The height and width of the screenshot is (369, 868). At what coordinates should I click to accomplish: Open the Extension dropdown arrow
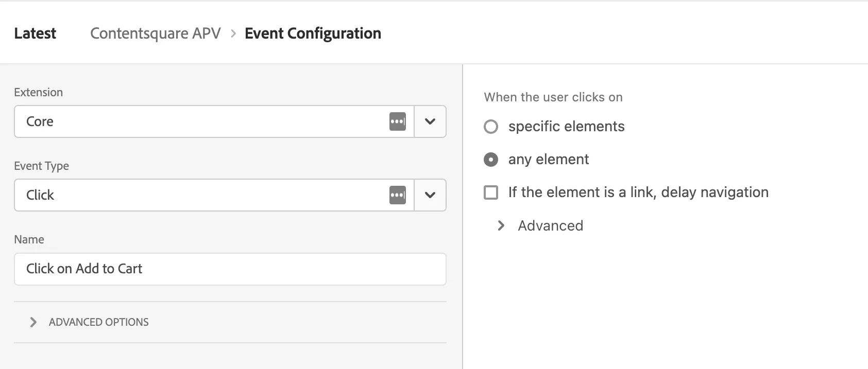pos(430,121)
